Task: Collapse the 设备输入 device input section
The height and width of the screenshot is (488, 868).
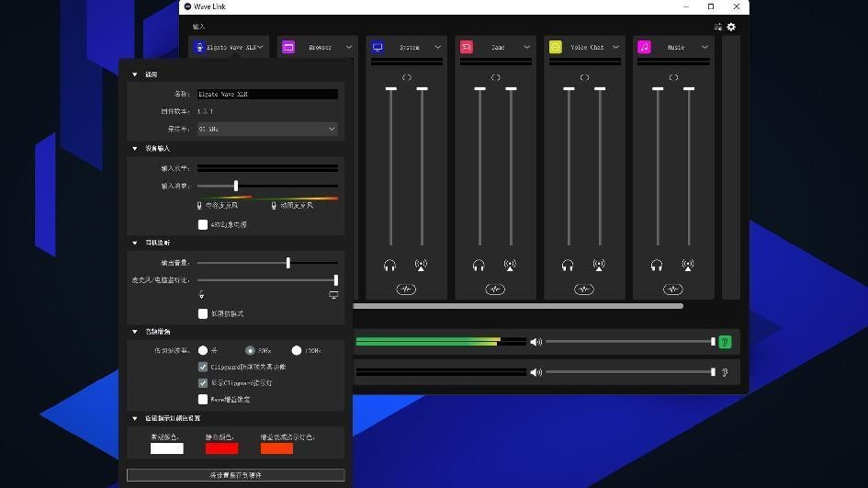Action: 134,149
